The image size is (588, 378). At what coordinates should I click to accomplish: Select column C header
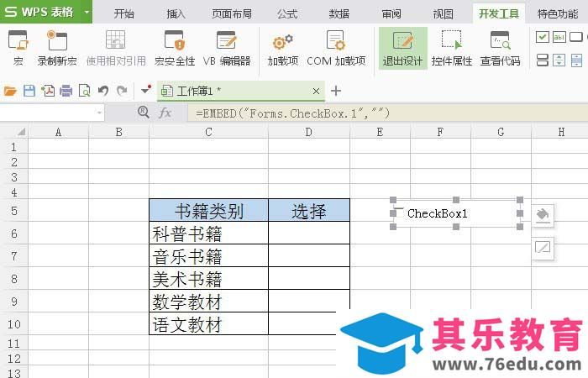tap(208, 132)
